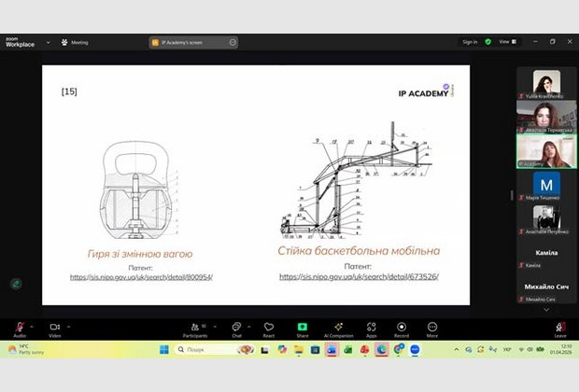
Task: Open the Zoom app icon on taskbar
Action: tap(415, 349)
